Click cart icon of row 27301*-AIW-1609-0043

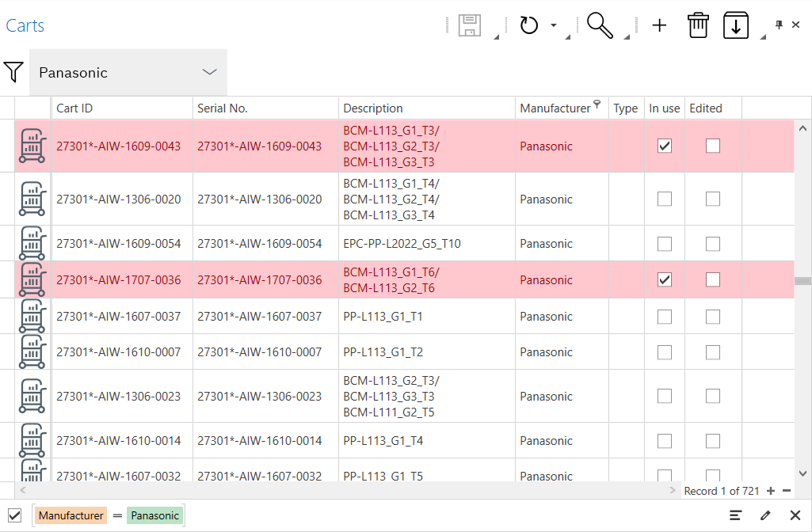(x=32, y=146)
